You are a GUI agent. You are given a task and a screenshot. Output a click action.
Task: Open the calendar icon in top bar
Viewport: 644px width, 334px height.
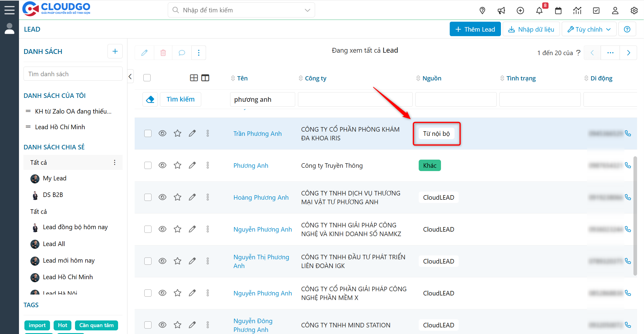tap(558, 11)
